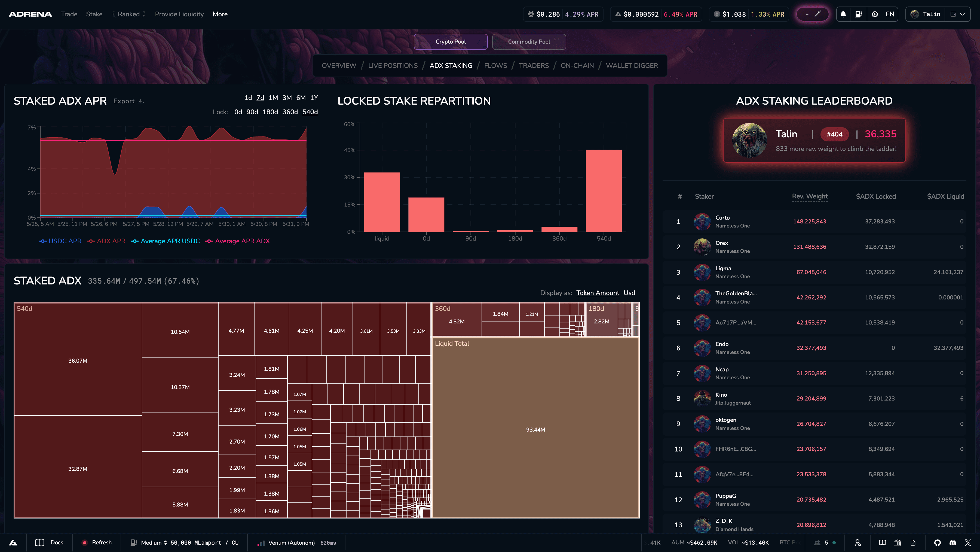Open GitHub icon in footer
The image size is (980, 552).
point(937,542)
